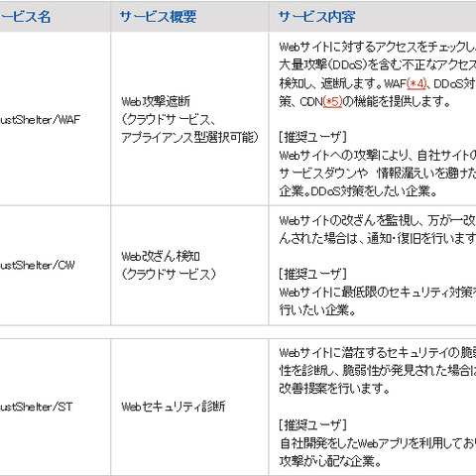This screenshot has width=476, height=476.
Task: Click the Webサイトの改ざんを監視し line
Action: coord(377,220)
